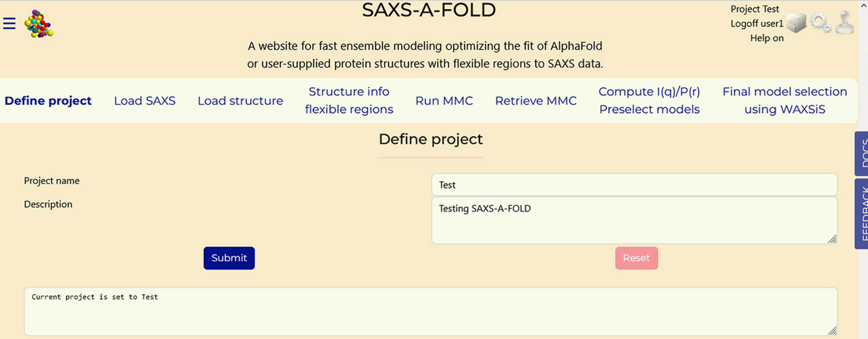The height and width of the screenshot is (339, 868).
Task: Go to the Load structure tab
Action: (240, 100)
